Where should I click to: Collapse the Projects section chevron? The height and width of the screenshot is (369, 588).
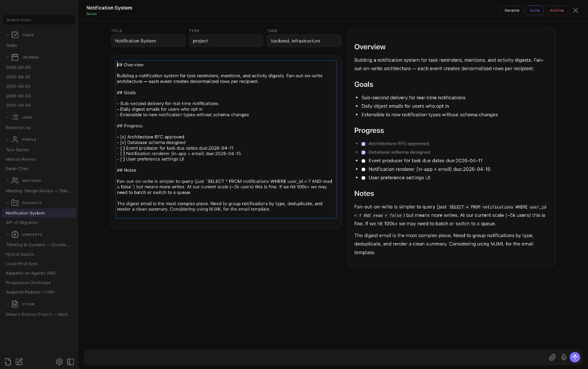click(8, 203)
